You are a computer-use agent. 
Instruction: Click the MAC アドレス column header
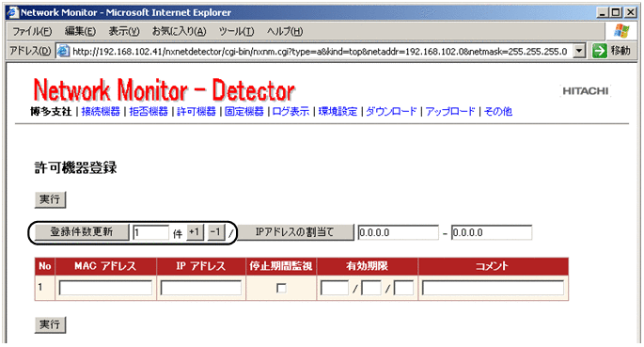coord(105,266)
